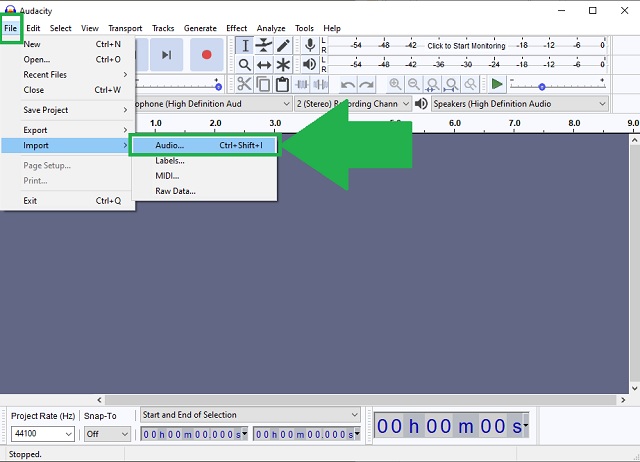640x462 pixels.
Task: Click Exit in the File menu
Action: pyautogui.click(x=68, y=201)
